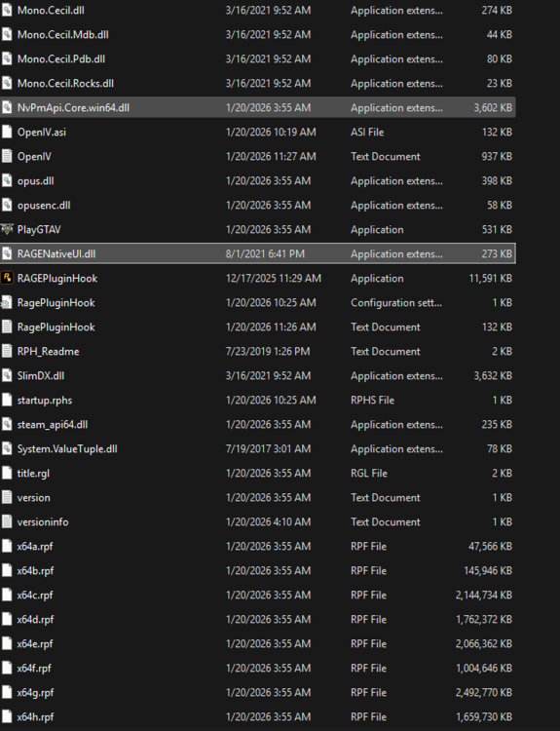Viewport: 560px width, 731px height.
Task: Select the file name opus.dll
Action: coord(35,180)
